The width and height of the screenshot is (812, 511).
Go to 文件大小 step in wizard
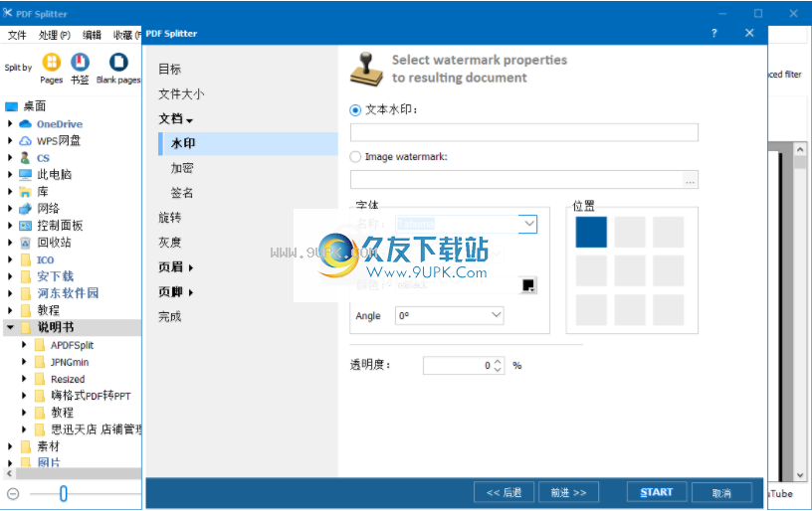tap(181, 94)
